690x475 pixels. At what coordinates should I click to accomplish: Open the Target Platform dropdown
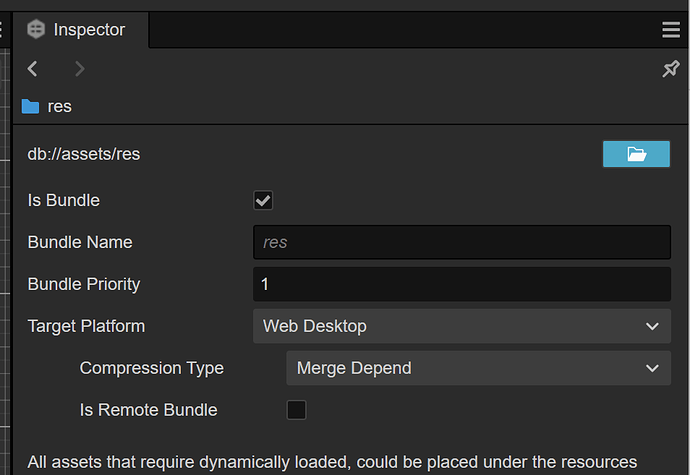(x=461, y=326)
